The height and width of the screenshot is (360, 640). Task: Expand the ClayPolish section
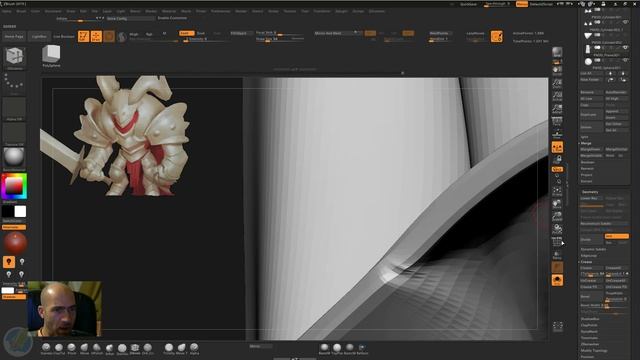tap(589, 325)
